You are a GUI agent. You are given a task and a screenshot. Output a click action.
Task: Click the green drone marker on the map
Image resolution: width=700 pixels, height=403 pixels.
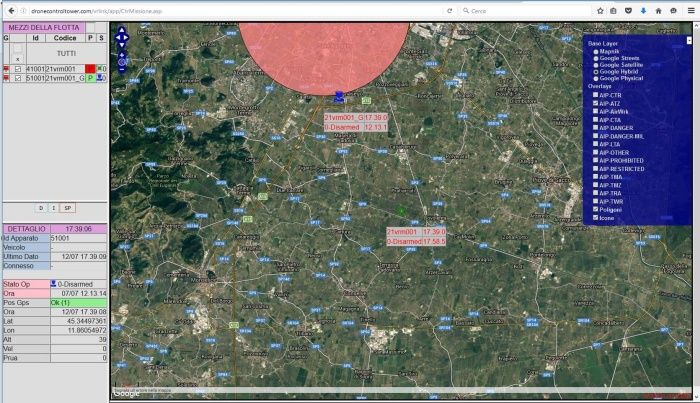coord(401,210)
